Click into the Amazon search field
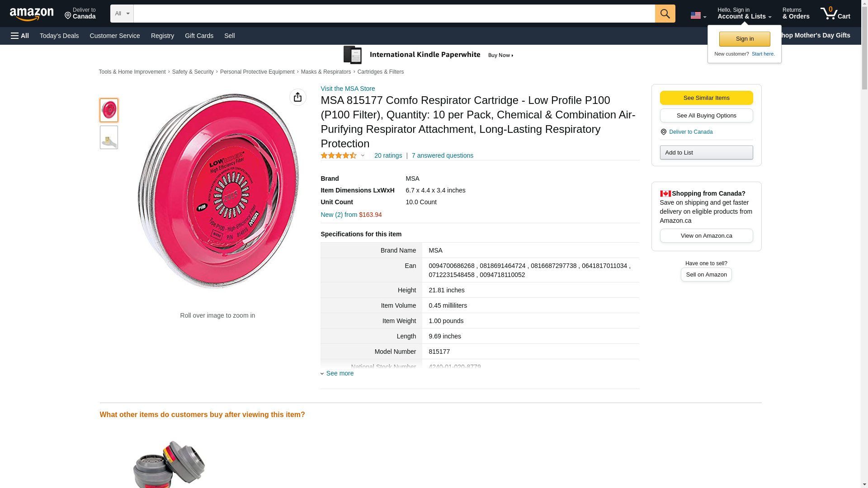Screen dimensions: 868x488 pyautogui.click(x=394, y=14)
